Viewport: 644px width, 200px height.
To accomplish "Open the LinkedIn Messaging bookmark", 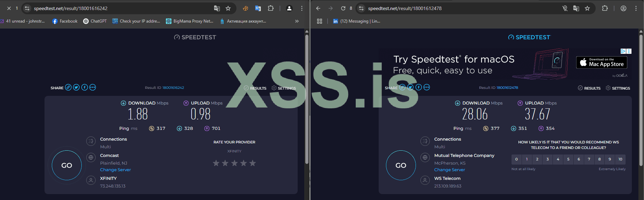I will 356,21.
